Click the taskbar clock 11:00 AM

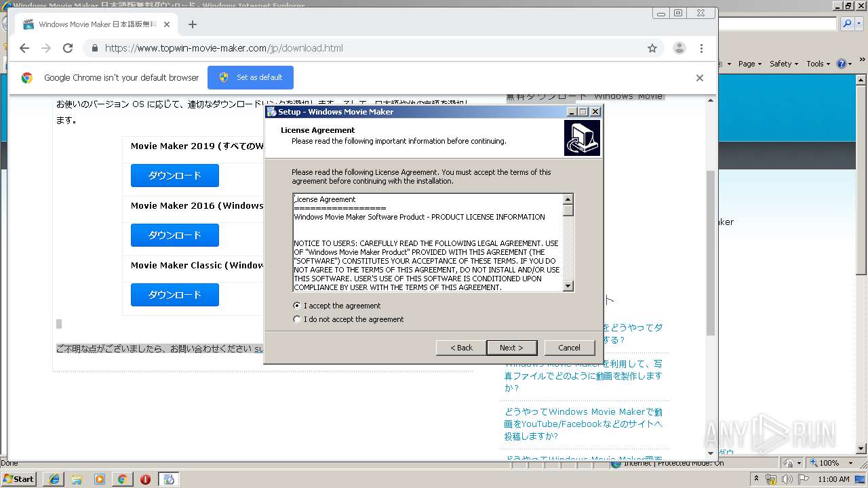[x=833, y=479]
